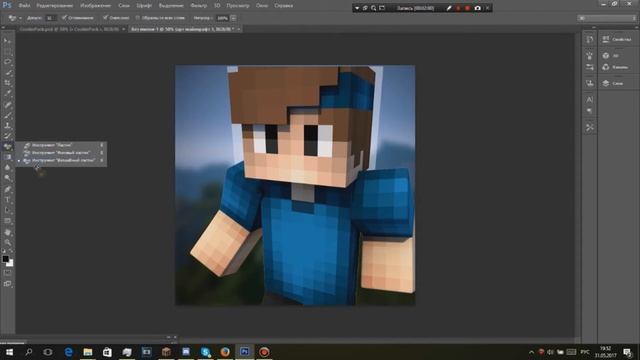The width and height of the screenshot is (640, 360).
Task: Select the Pen tool
Action: point(7,189)
